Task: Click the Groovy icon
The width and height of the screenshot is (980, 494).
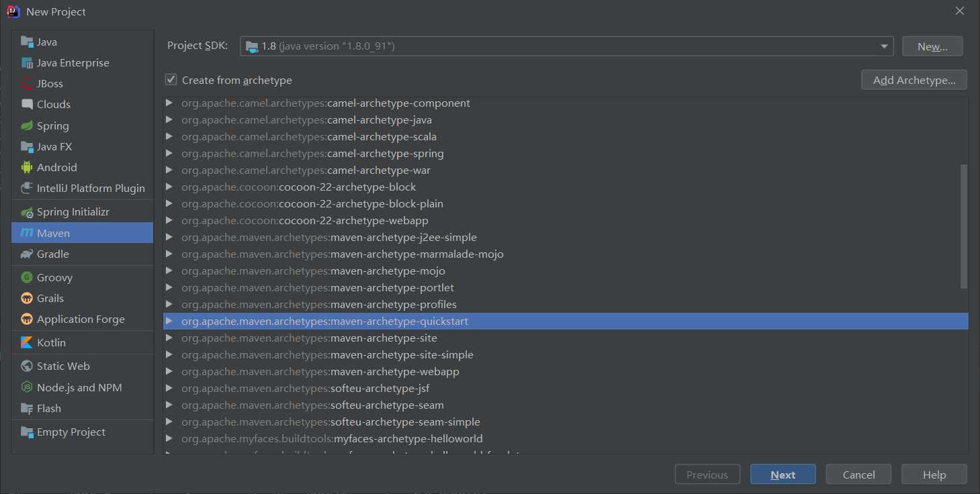Action: click(27, 277)
